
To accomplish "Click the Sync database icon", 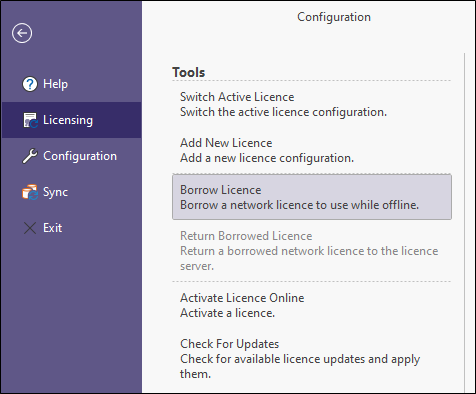I will 30,192.
